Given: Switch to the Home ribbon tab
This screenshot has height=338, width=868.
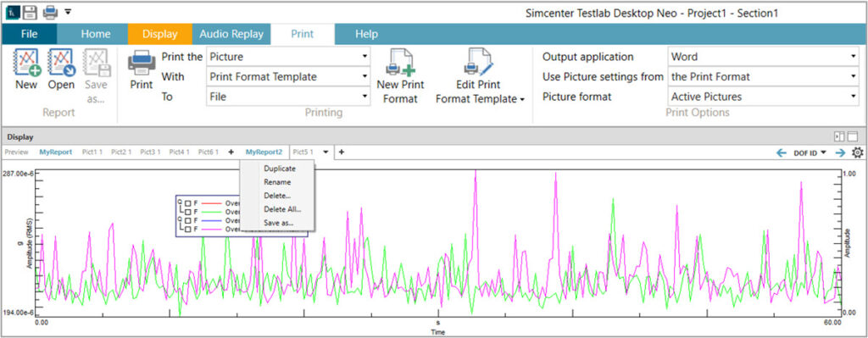Looking at the screenshot, I should tap(96, 34).
